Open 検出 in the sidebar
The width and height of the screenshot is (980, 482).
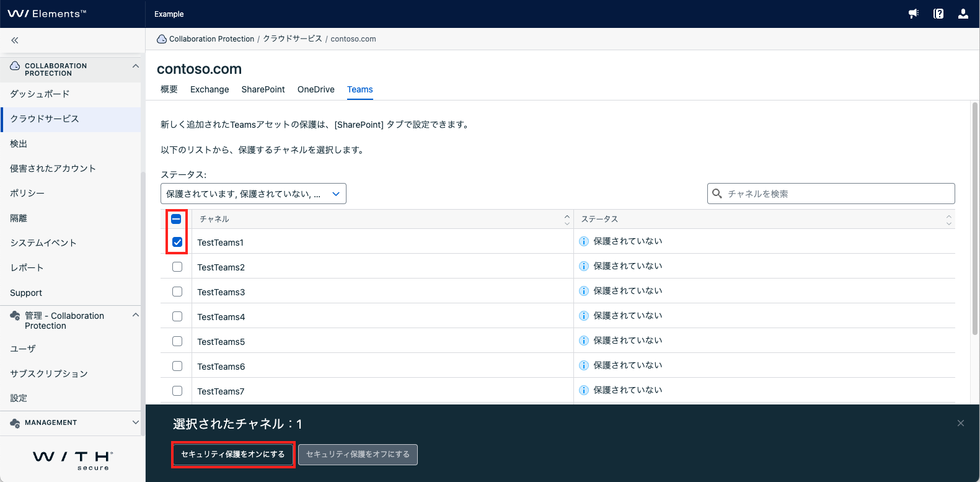[71, 144]
